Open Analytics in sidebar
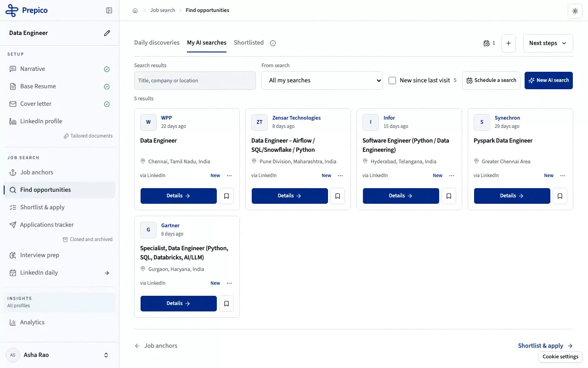 (x=60, y=322)
